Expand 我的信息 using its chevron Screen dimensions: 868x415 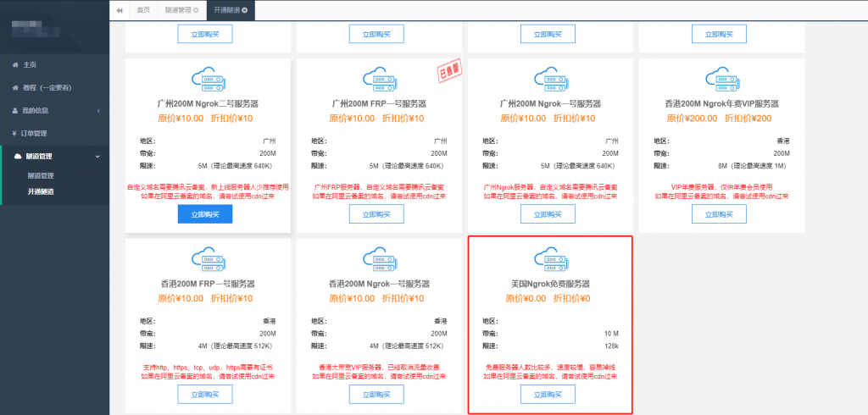(x=98, y=111)
